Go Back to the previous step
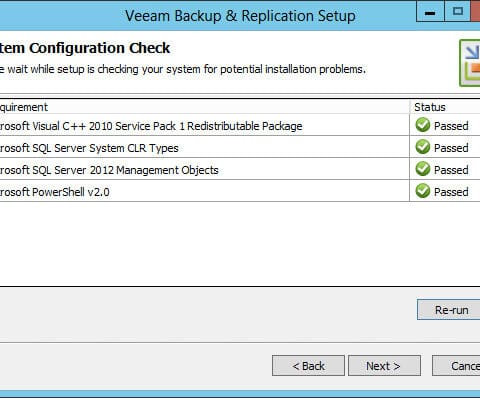This screenshot has width=480, height=398. click(308, 366)
